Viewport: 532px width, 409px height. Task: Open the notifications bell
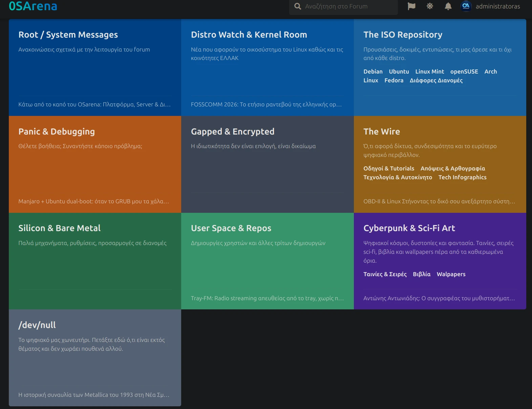point(448,6)
